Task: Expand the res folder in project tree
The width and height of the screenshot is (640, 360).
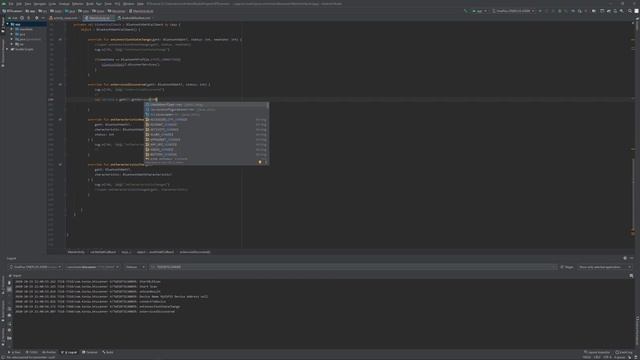Action: tap(12, 44)
